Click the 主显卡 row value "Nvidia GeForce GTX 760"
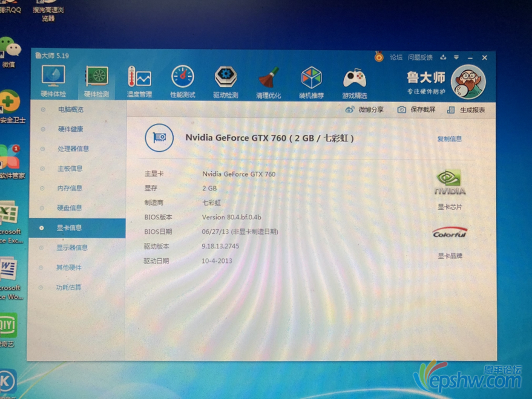The image size is (532, 399). (239, 174)
